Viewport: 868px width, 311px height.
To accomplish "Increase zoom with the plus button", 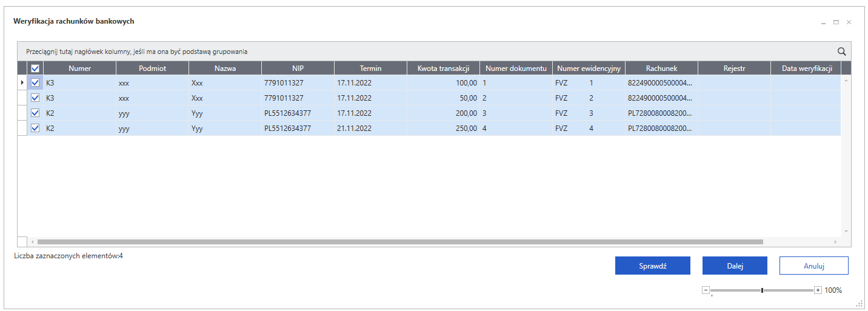I will click(x=818, y=290).
